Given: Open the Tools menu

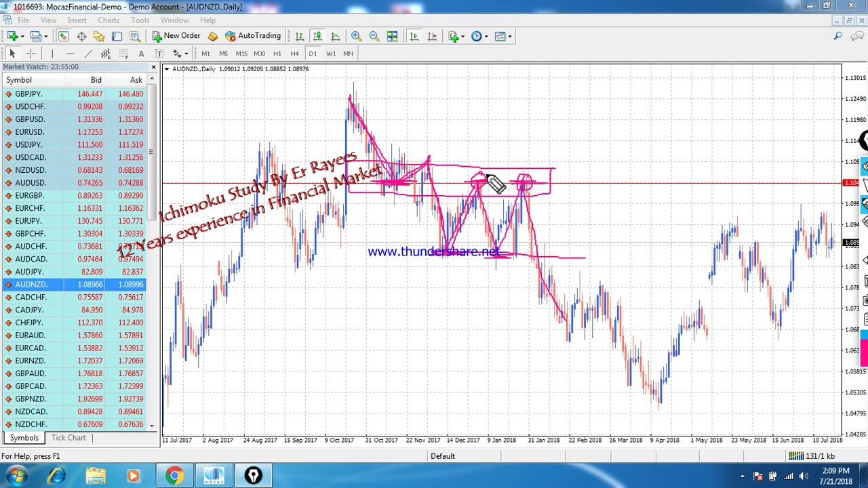Looking at the screenshot, I should [x=140, y=20].
